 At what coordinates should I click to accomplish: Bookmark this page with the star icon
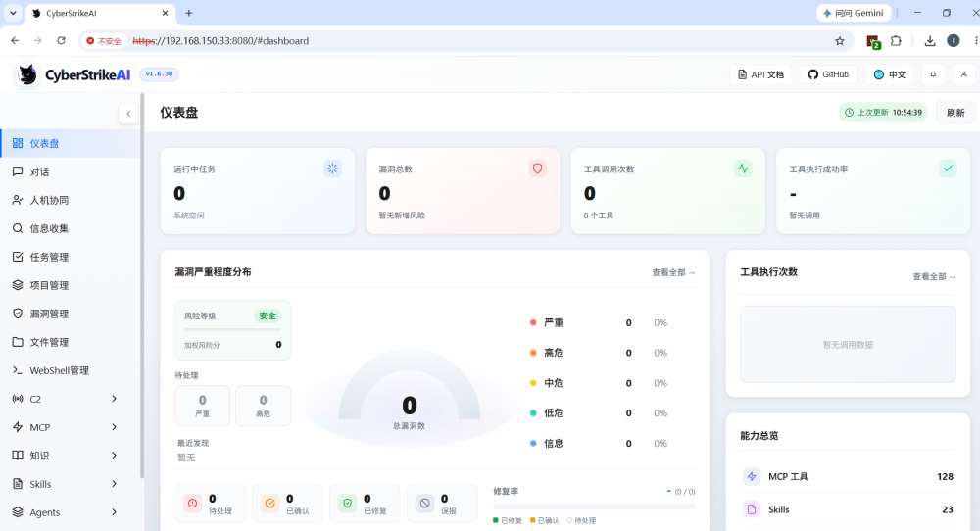point(840,40)
